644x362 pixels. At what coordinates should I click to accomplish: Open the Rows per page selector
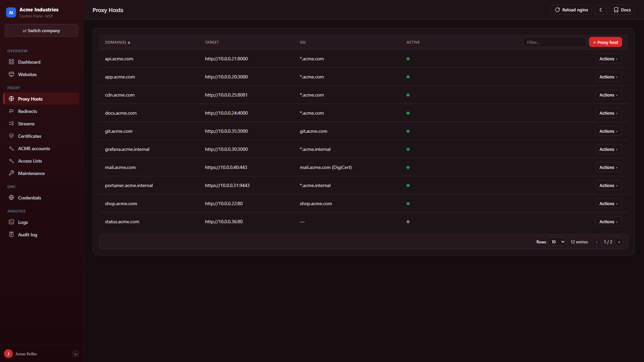point(557,242)
